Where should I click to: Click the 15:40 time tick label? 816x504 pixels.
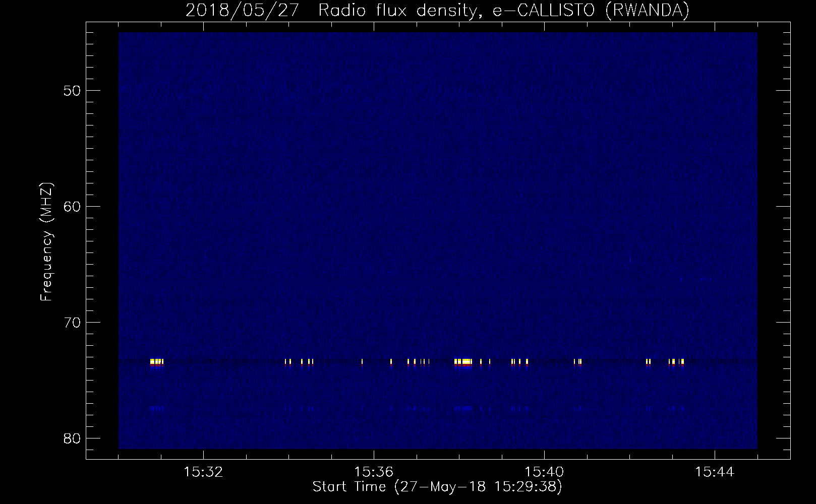pos(544,472)
